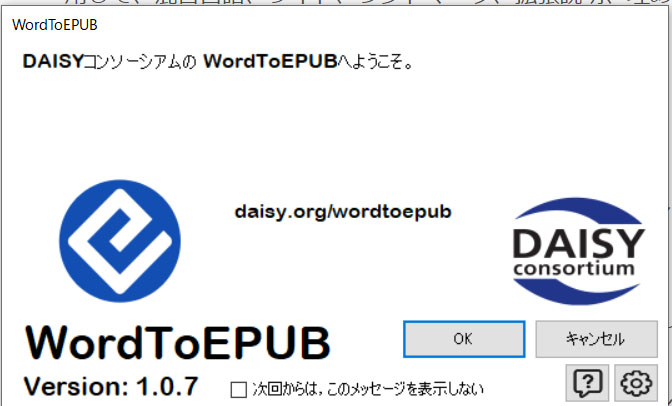Tick the '次回からは、このメッセージを表示しない' checkbox
The image size is (672, 406).
point(239,390)
